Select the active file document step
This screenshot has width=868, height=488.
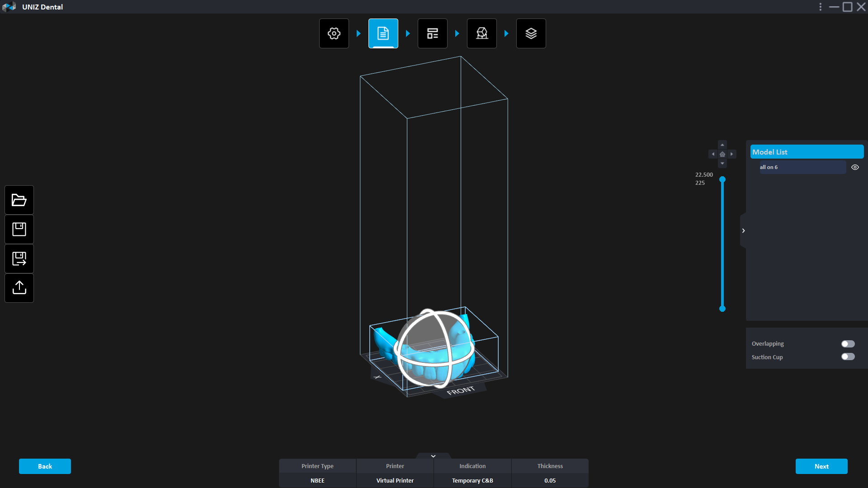(383, 33)
